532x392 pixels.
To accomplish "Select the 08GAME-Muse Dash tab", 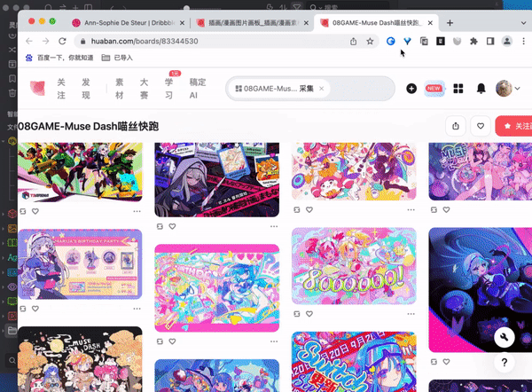I will point(376,23).
